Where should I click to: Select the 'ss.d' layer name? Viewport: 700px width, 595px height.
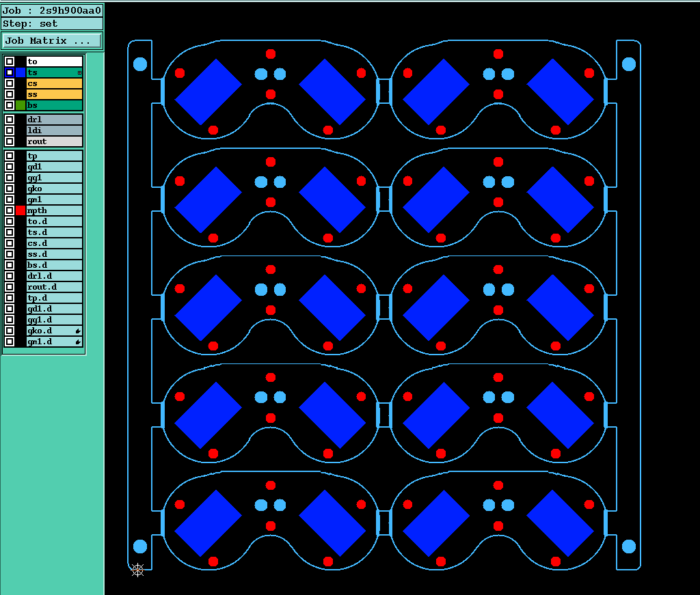tap(55, 254)
